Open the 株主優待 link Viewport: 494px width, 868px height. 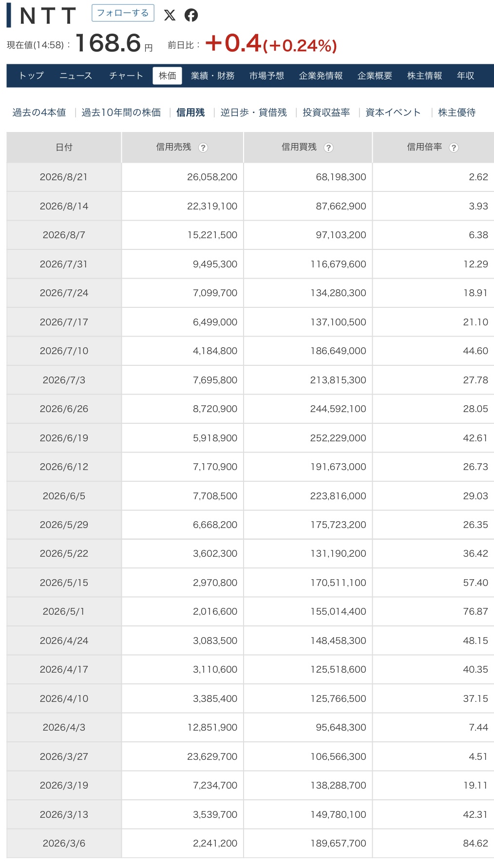point(457,113)
